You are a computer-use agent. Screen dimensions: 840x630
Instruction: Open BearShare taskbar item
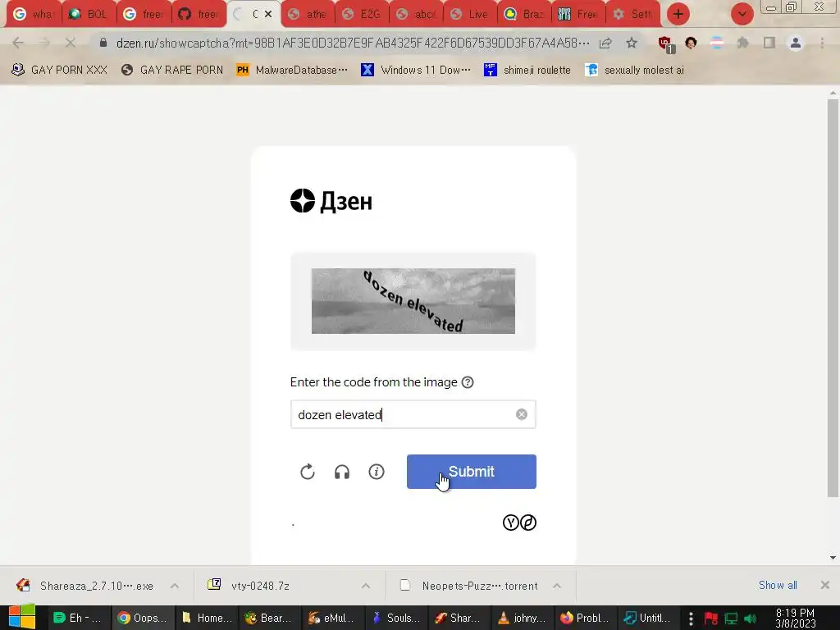pos(269,618)
